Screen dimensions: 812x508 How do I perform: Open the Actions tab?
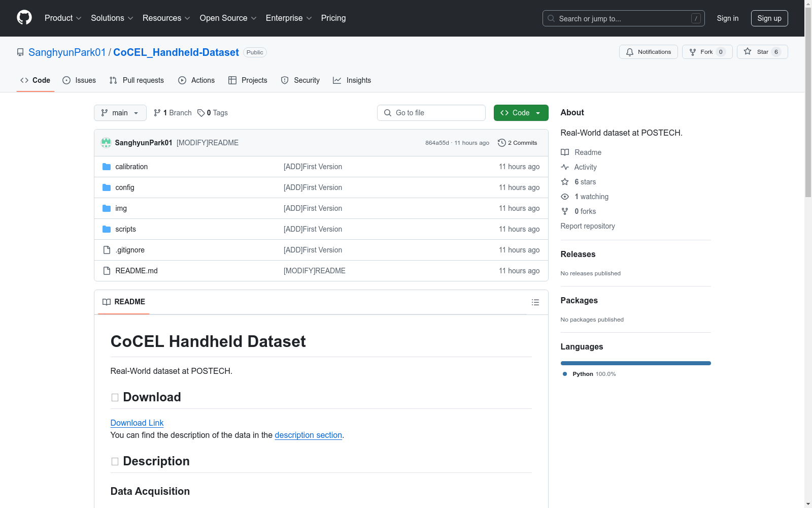coord(196,80)
